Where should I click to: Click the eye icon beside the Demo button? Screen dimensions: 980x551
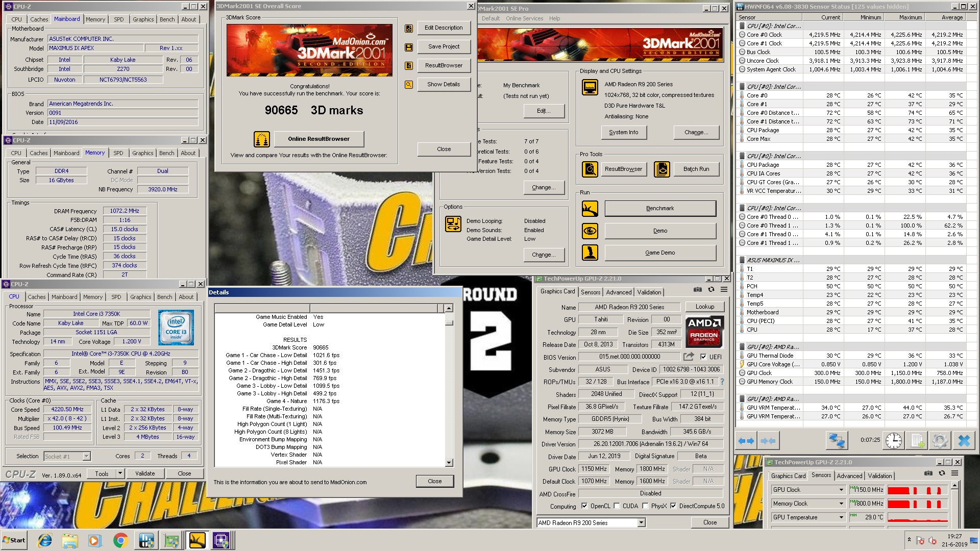pos(590,231)
